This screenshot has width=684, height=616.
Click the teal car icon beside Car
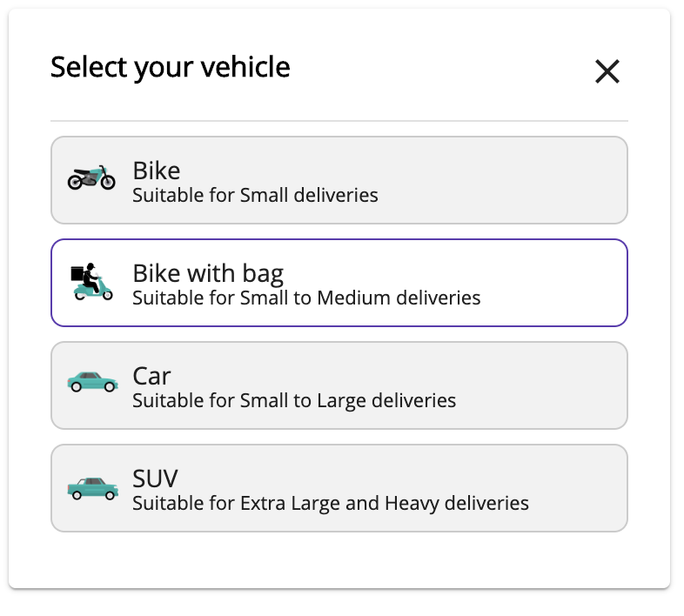92,382
